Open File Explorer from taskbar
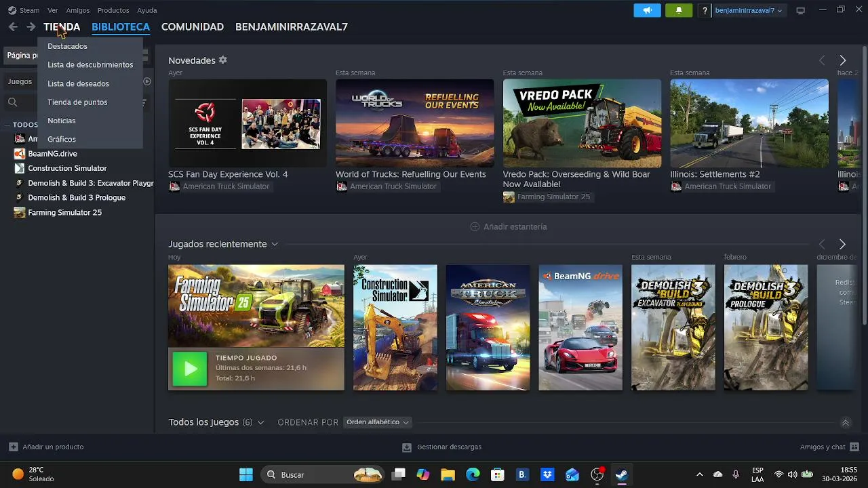Image resolution: width=868 pixels, height=488 pixels. coord(448,474)
